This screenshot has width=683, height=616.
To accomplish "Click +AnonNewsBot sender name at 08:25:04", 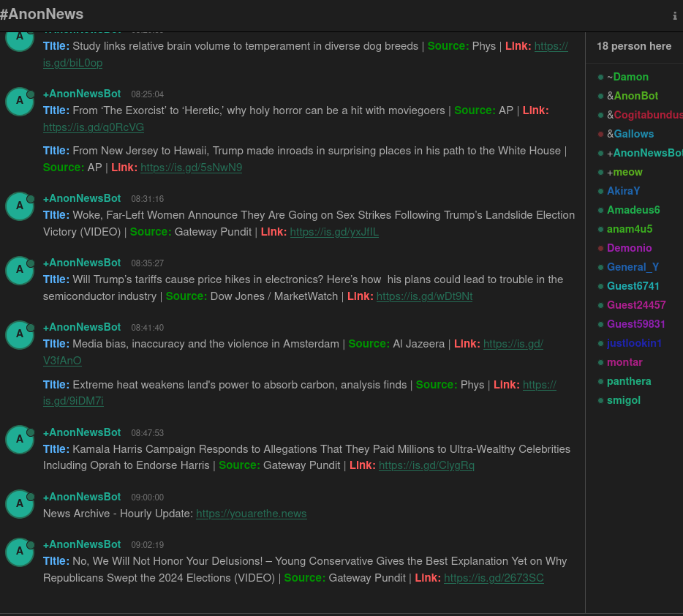I will tap(82, 94).
